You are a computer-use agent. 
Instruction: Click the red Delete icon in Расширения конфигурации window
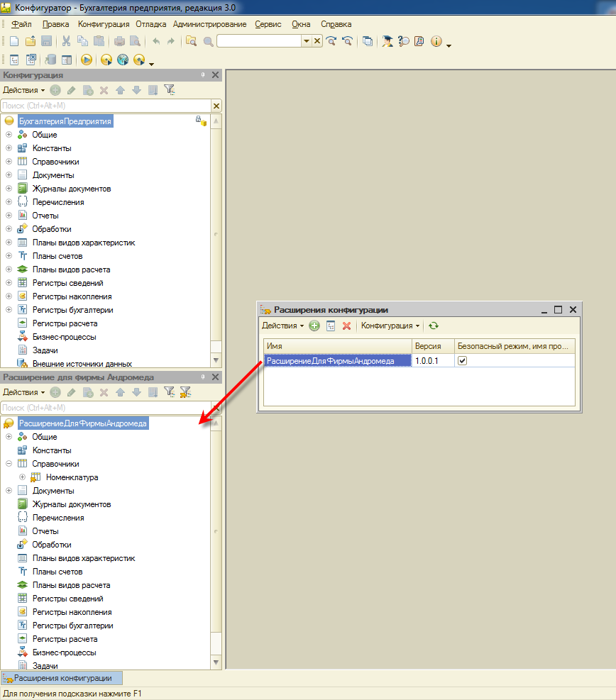click(x=346, y=326)
